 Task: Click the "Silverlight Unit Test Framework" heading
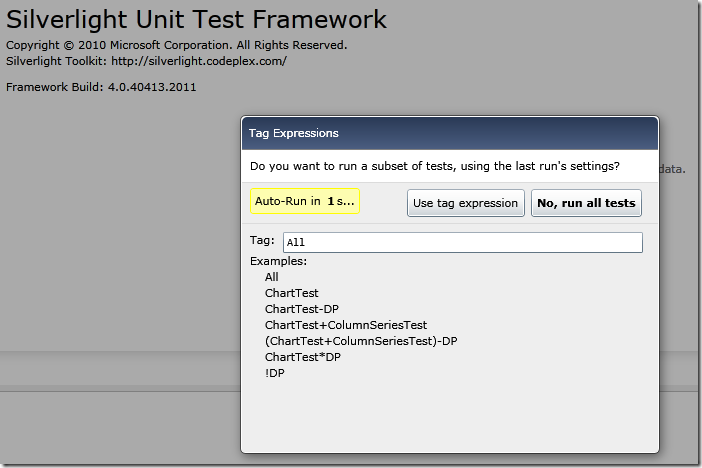[197, 19]
